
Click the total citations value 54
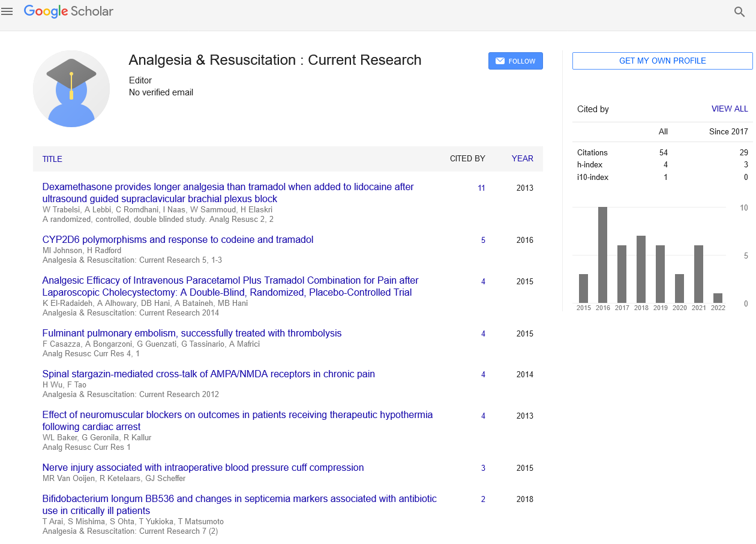[x=663, y=152]
